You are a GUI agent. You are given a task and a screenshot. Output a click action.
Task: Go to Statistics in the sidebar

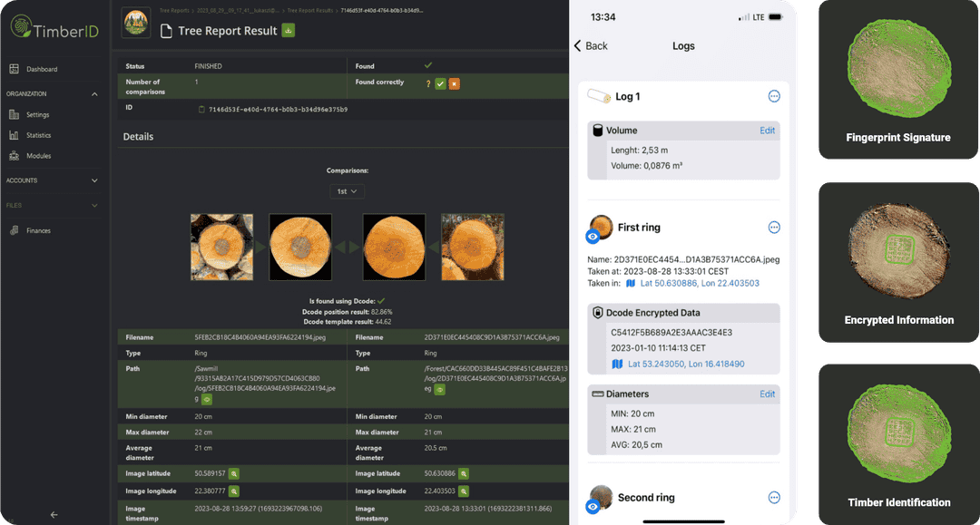(39, 135)
